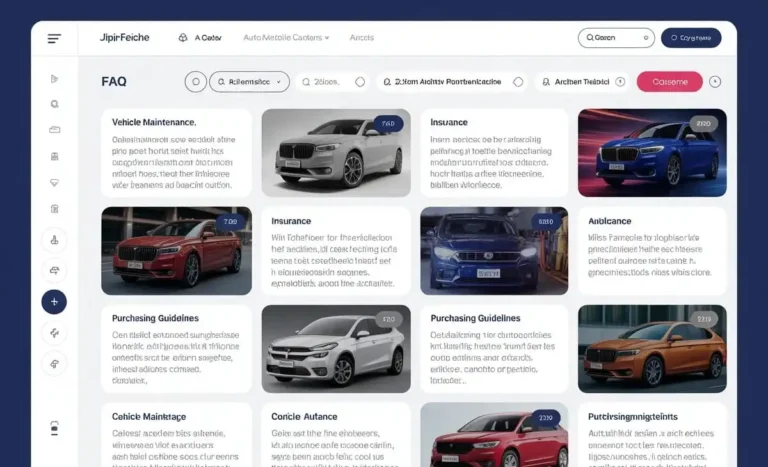Open the partially visible red car thumbnail

(494, 435)
